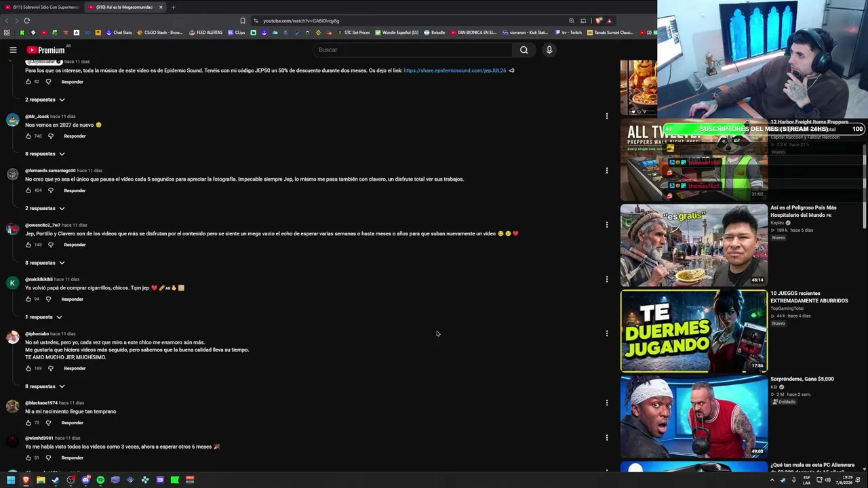Reply to @blackace1974 with Responder
This screenshot has width=868, height=488.
point(72,423)
